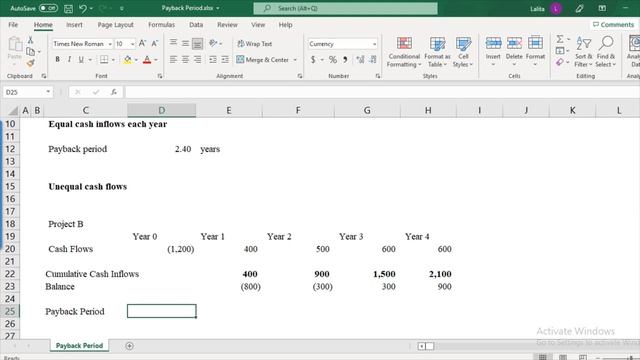Align text right
640x360 pixels.
(198, 60)
